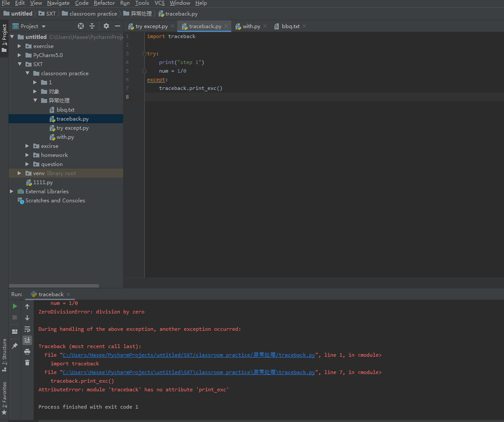Click the Down the stack trace arrow
Viewport: 504px width, 422px height.
[27, 318]
